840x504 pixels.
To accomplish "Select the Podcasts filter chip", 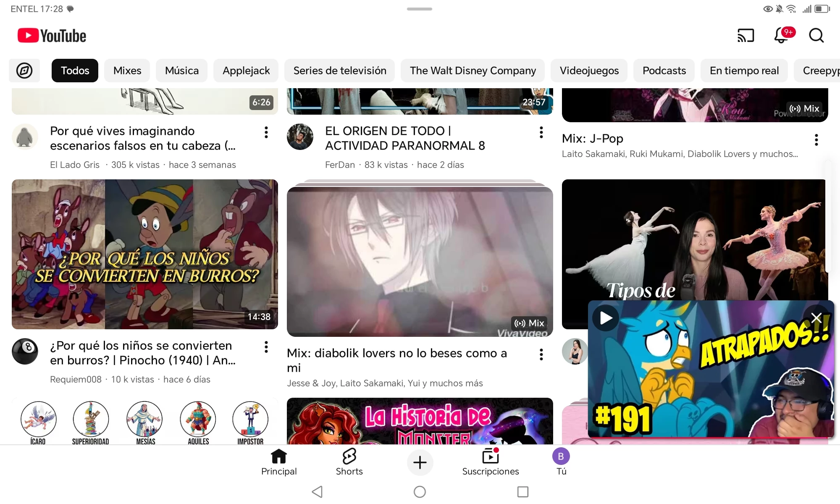I will click(664, 71).
